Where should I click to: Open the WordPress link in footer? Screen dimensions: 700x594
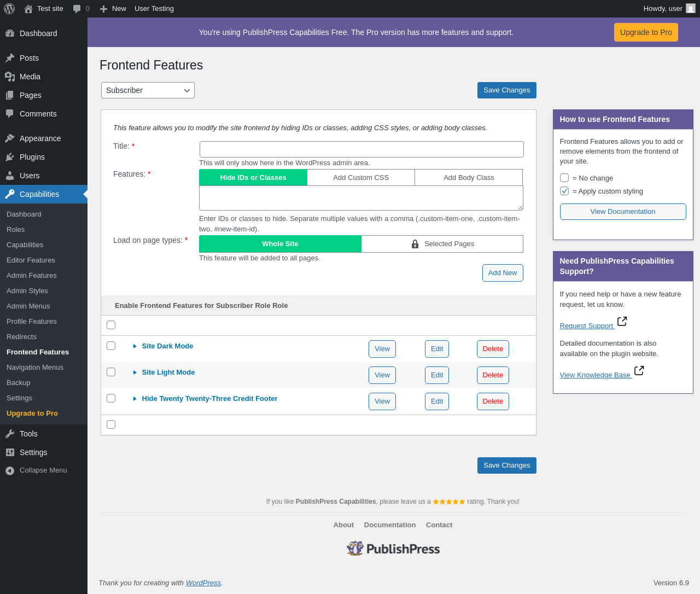203,583
